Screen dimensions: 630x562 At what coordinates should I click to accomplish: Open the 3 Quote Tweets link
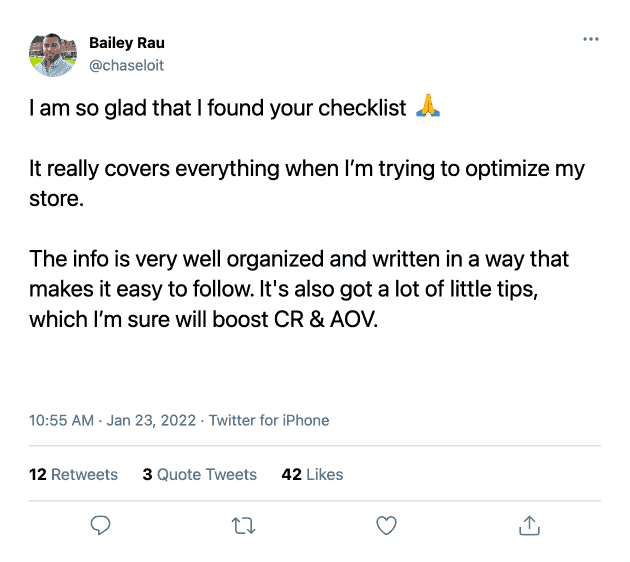pos(199,474)
